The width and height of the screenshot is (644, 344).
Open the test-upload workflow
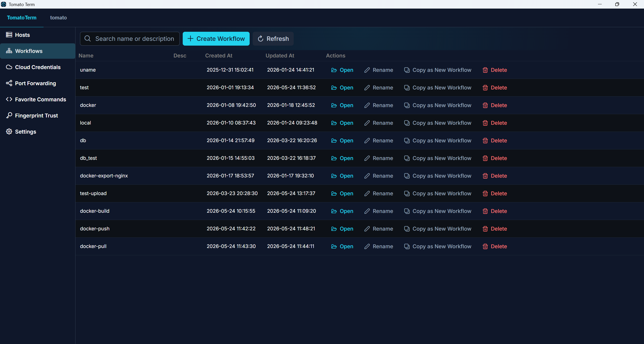coord(342,194)
